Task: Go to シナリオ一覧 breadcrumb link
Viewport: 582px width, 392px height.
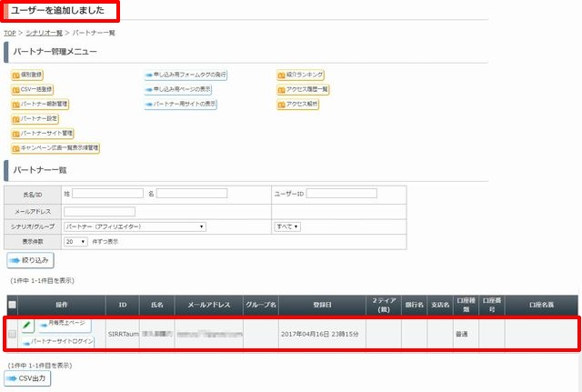Action: (45, 33)
